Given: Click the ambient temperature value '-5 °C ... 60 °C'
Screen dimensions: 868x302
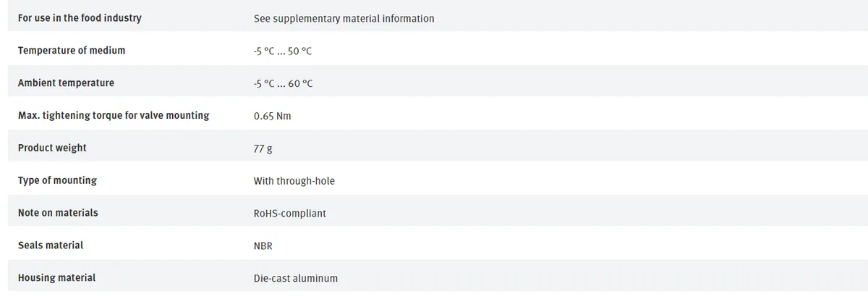Looking at the screenshot, I should point(284,83).
